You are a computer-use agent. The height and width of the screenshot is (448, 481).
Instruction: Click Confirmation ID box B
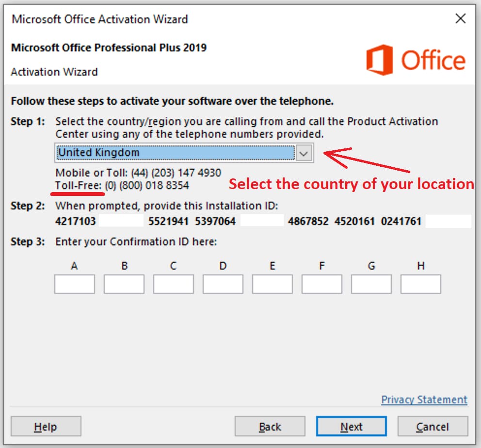(x=124, y=284)
